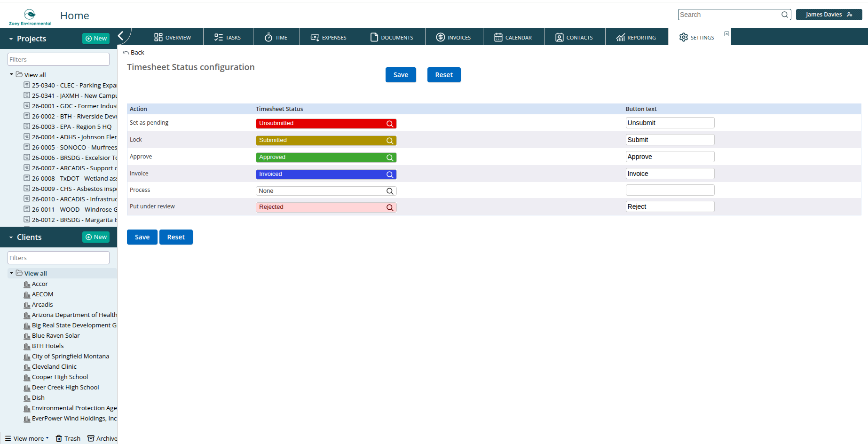Click the Settings gear icon
This screenshot has width=868, height=444.
[684, 37]
